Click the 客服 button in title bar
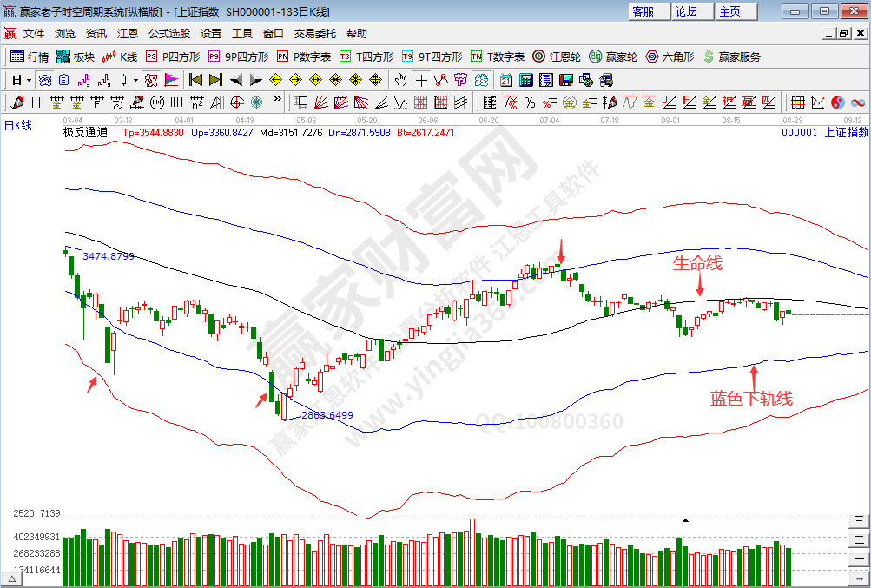The image size is (871, 588). 643,11
